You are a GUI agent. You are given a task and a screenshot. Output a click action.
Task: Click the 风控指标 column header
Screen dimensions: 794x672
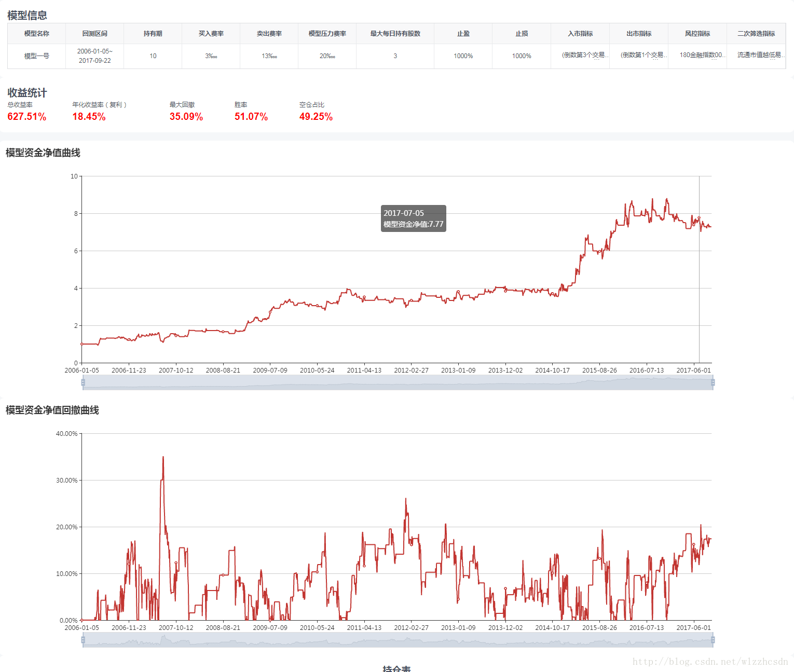[x=697, y=34]
